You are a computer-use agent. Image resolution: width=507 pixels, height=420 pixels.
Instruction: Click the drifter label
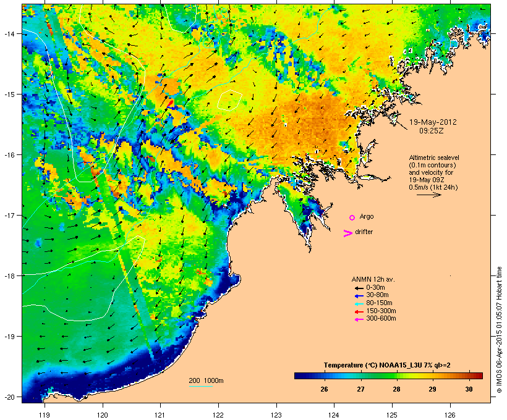coord(364,232)
